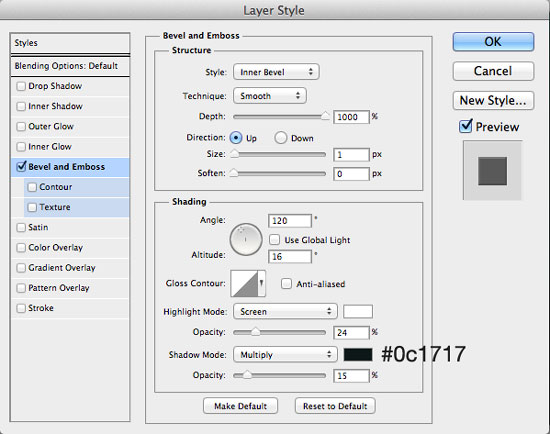Viewport: 550px width, 434px height.
Task: Open the Gloss Contour curve thumbnail
Action: pyautogui.click(x=244, y=283)
